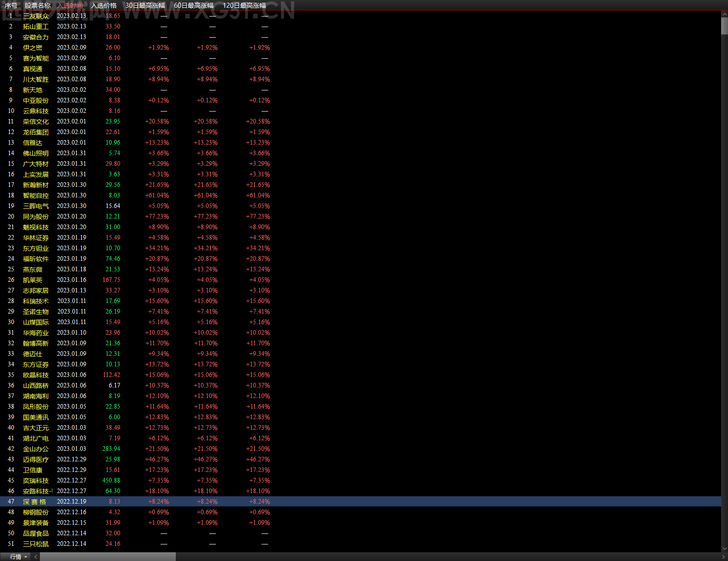Click the vertical scrollbar up arrow
The height and width of the screenshot is (561, 728).
(x=724, y=14)
